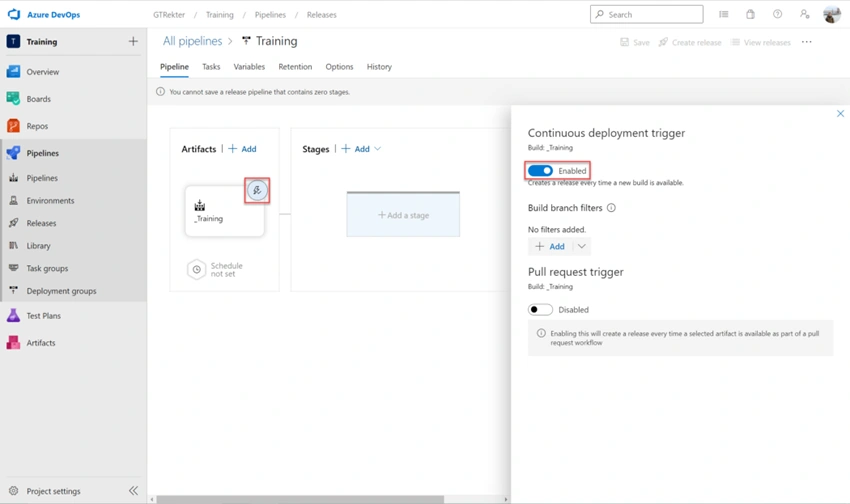
Task: Click the Azure DevOps logo icon
Action: [14, 14]
